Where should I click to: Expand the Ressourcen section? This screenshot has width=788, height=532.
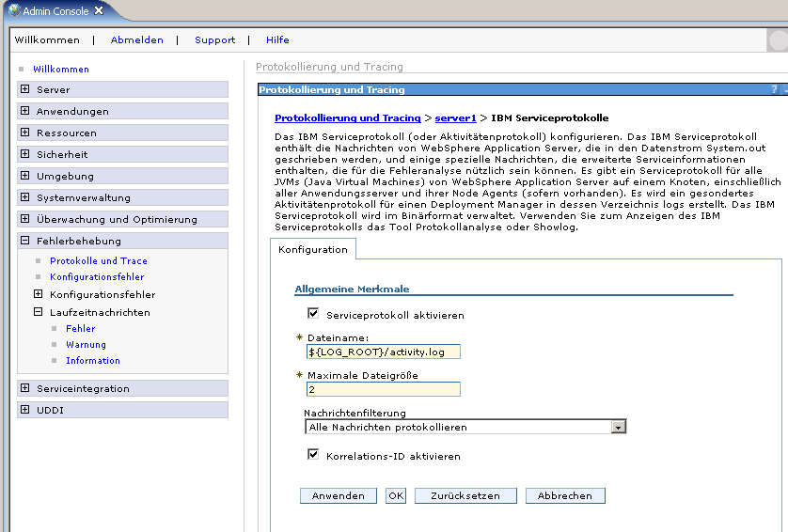pos(24,133)
